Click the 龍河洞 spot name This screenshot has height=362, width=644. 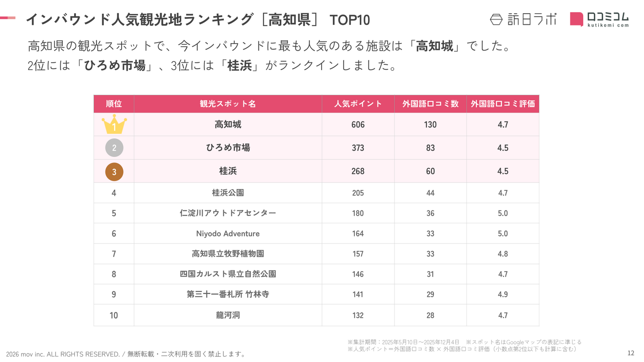228,315
